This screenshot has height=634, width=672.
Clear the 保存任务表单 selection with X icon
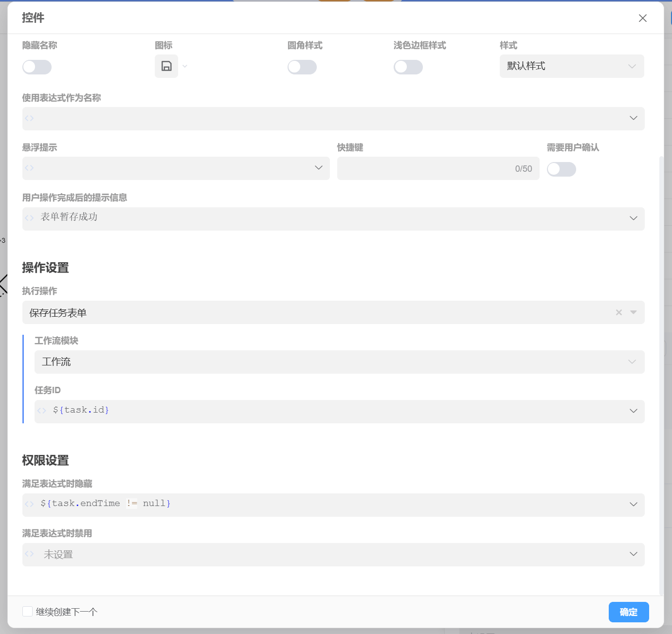pos(618,312)
